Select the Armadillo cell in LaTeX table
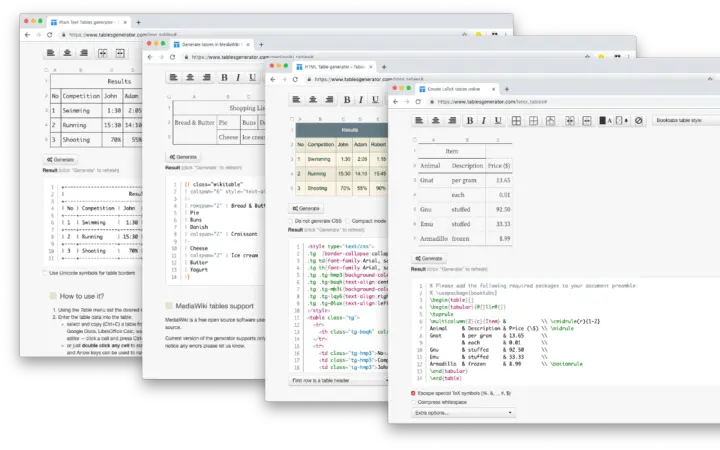 pyautogui.click(x=433, y=239)
